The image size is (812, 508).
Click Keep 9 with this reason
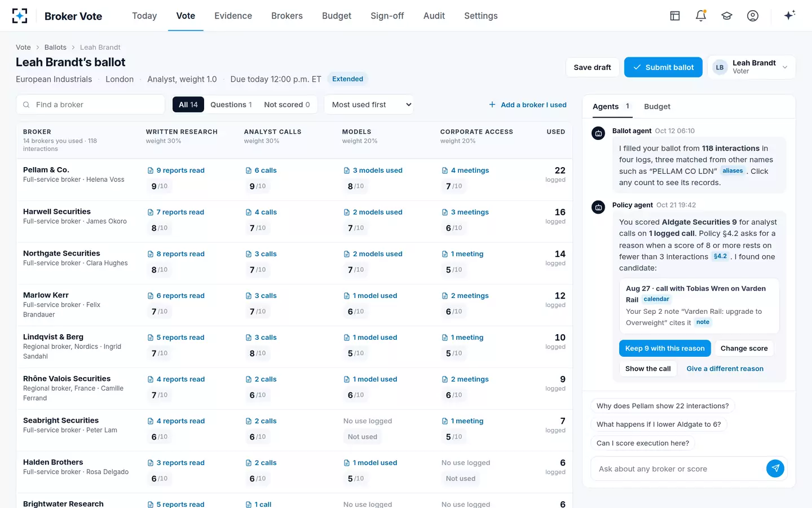click(x=665, y=348)
